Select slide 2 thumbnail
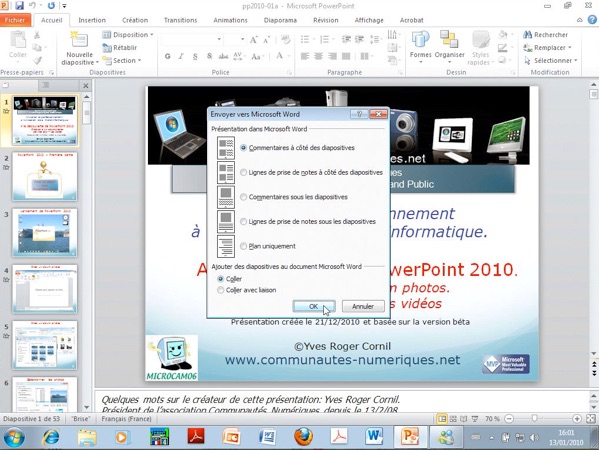599x450 pixels. pyautogui.click(x=45, y=176)
